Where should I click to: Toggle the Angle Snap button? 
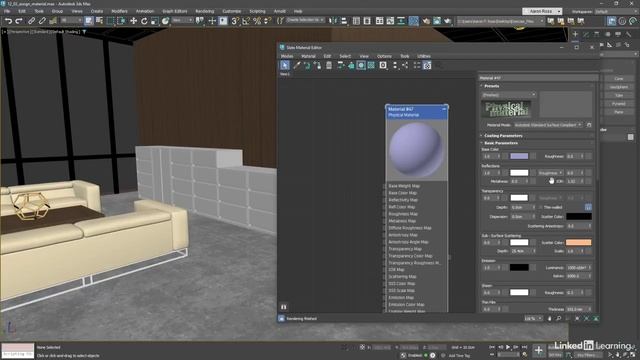[246, 21]
